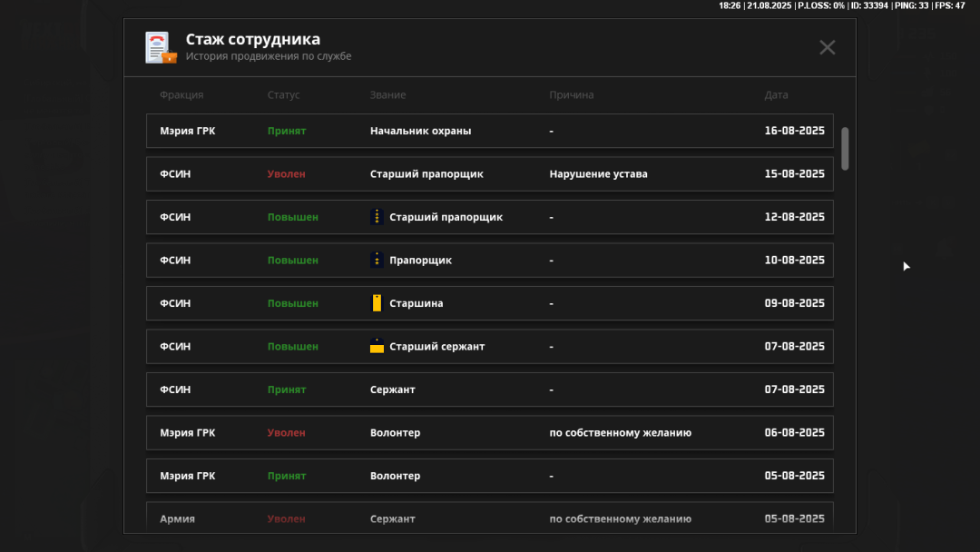Image resolution: width=980 pixels, height=552 pixels.
Task: Select the Прапорщик rank epaulette icon
Action: click(377, 260)
